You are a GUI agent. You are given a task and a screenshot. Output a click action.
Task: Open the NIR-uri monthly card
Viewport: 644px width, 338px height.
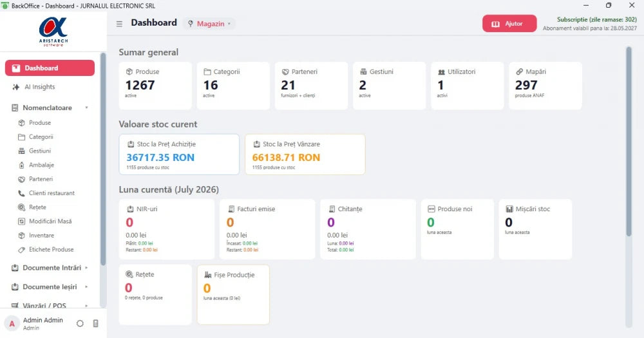pyautogui.click(x=167, y=229)
